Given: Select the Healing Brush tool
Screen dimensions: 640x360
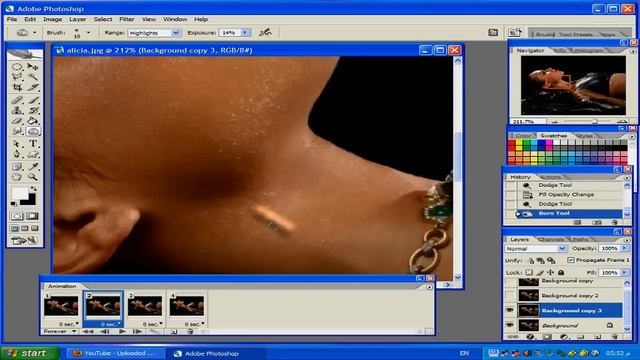Looking at the screenshot, I should coord(17,100).
